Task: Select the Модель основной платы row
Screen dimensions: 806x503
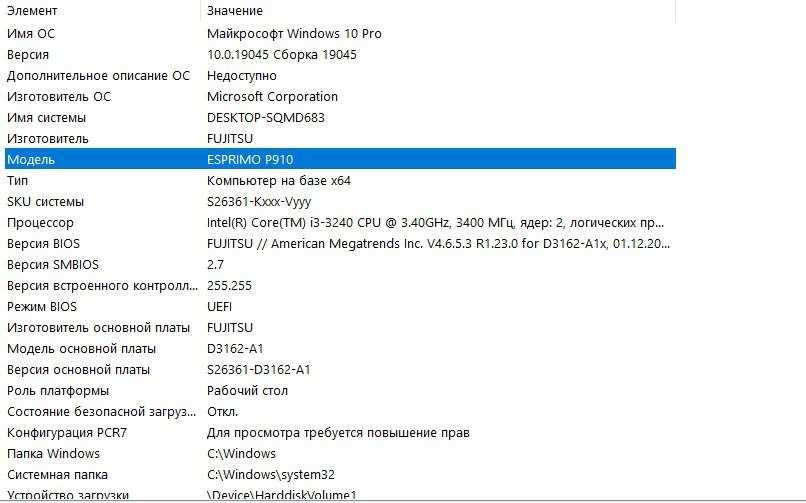Action: coord(340,349)
